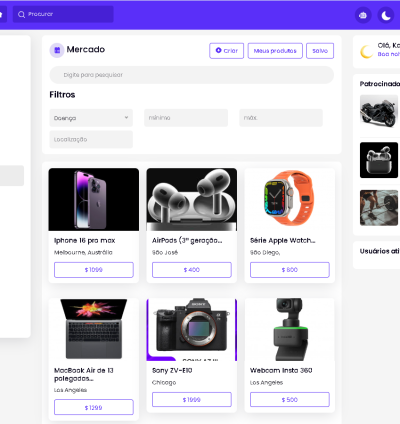Click the plus icon inside Criar button
The image size is (400, 424).
click(x=219, y=50)
